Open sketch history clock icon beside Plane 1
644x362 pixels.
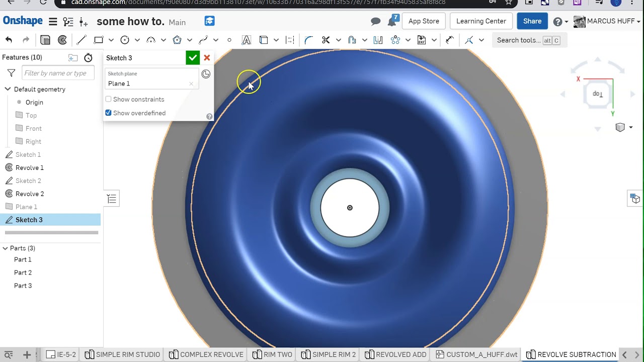[206, 74]
